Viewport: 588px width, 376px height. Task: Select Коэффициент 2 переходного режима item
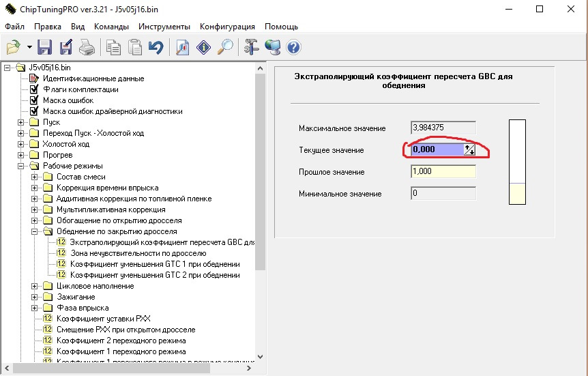tap(121, 341)
